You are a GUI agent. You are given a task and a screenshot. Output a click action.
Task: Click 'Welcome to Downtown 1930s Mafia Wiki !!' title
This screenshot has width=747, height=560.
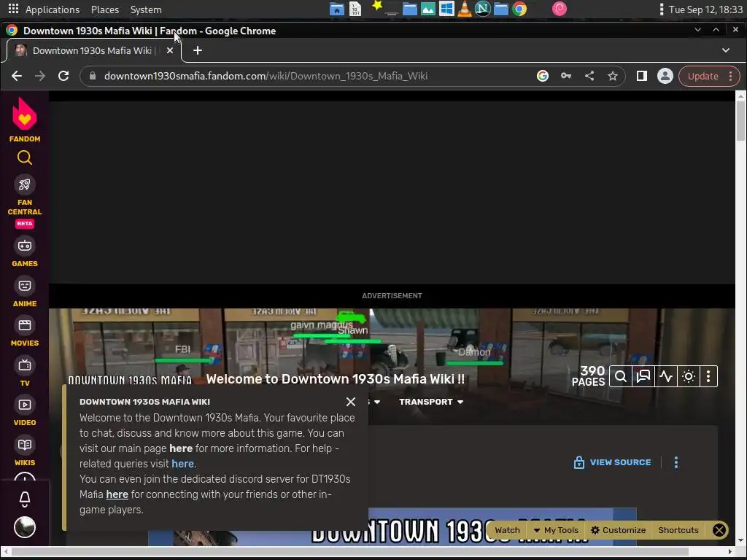point(336,379)
